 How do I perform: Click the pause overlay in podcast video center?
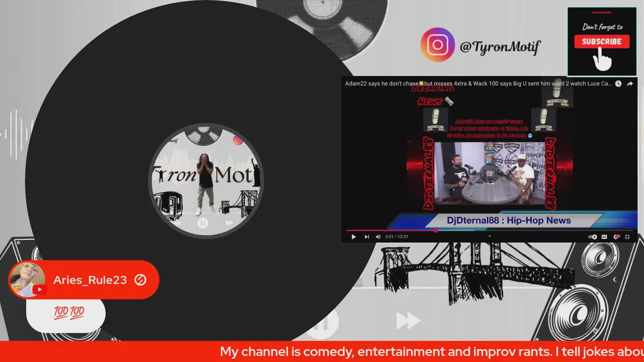pos(490,174)
